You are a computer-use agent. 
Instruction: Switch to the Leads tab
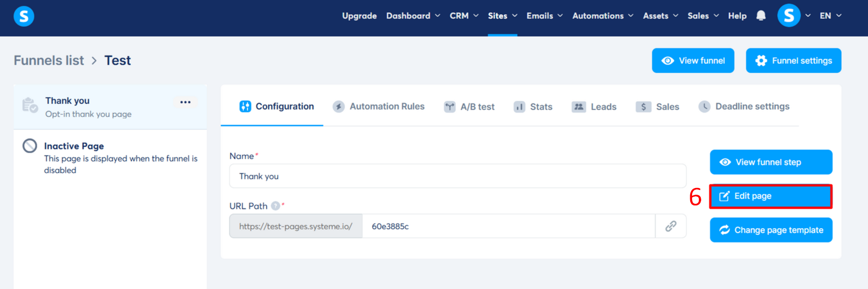click(x=594, y=107)
